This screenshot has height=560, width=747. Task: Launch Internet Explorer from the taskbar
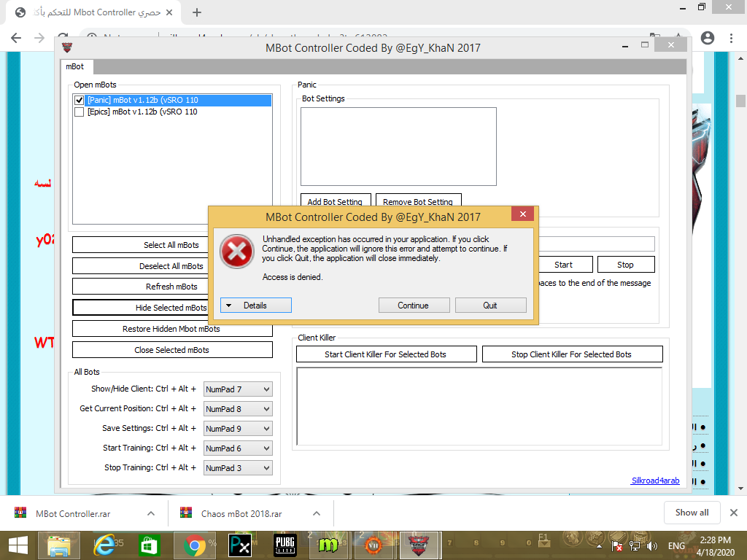[x=104, y=545]
